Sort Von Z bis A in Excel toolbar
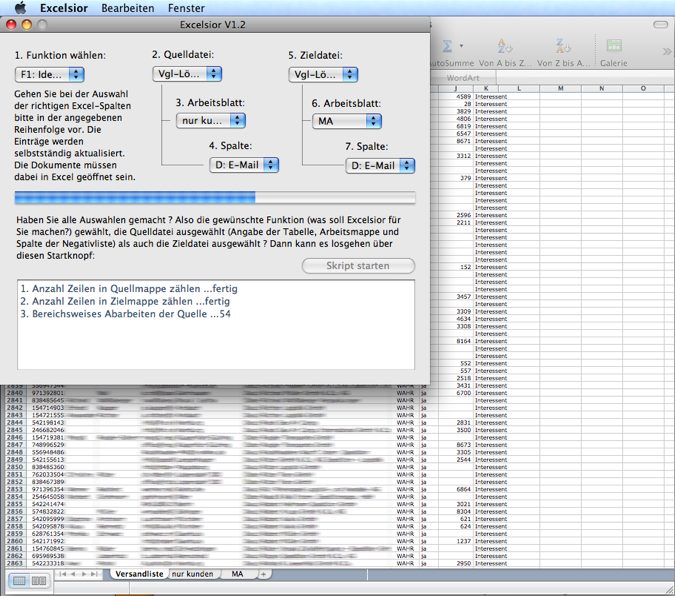The width and height of the screenshot is (675, 596). (563, 46)
